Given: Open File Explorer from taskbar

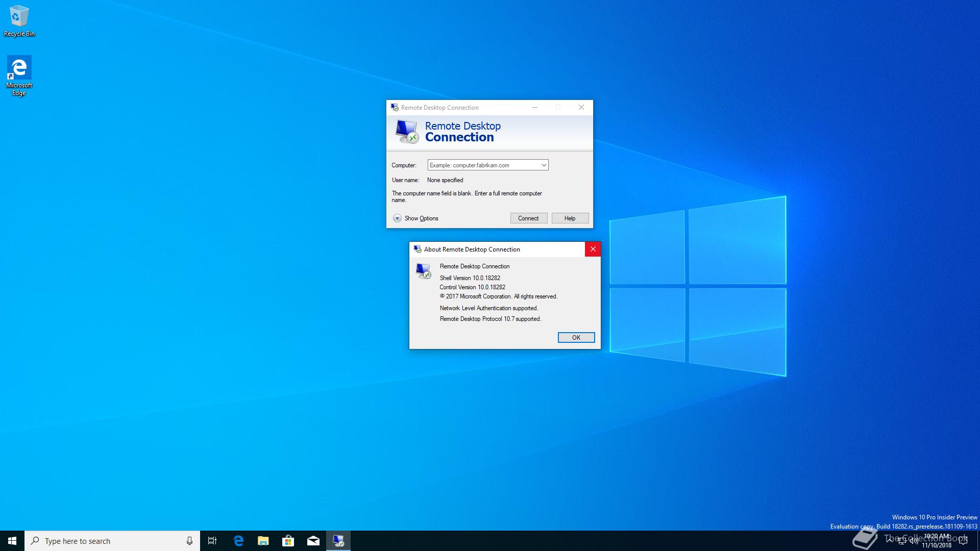Looking at the screenshot, I should point(263,541).
